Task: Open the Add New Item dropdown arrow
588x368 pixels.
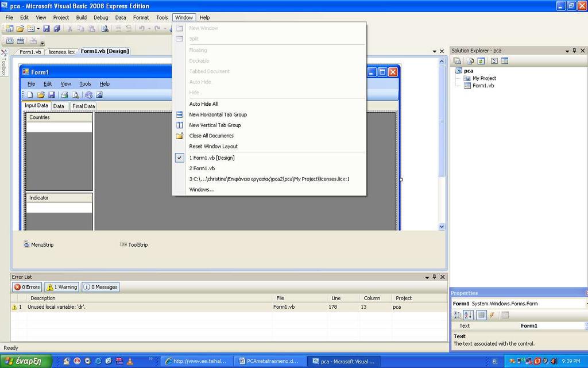Action: coord(38,29)
